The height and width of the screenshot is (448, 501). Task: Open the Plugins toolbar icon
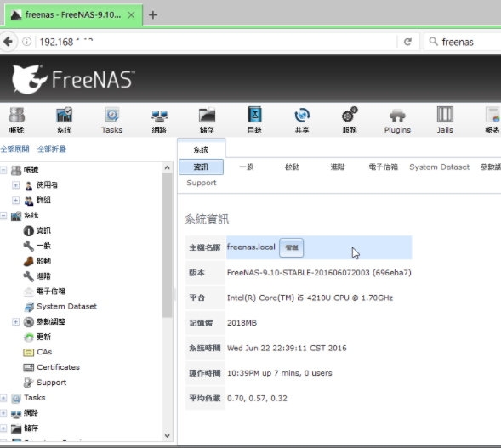[x=397, y=120]
